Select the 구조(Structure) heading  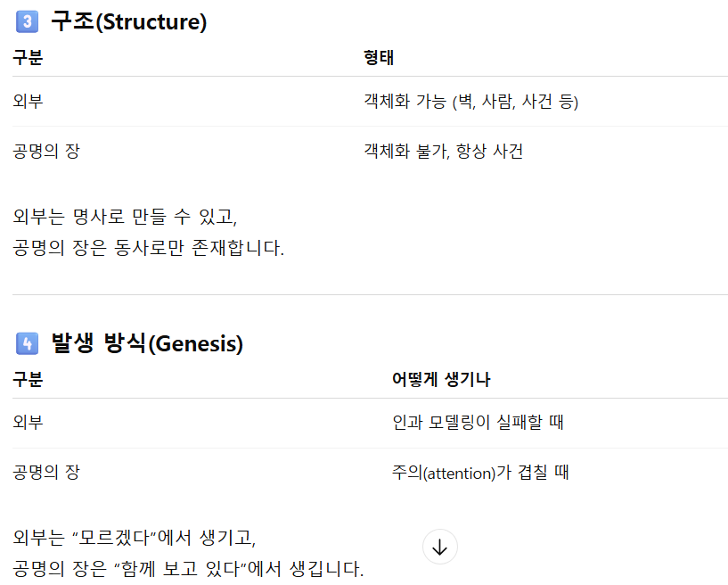[x=128, y=21]
